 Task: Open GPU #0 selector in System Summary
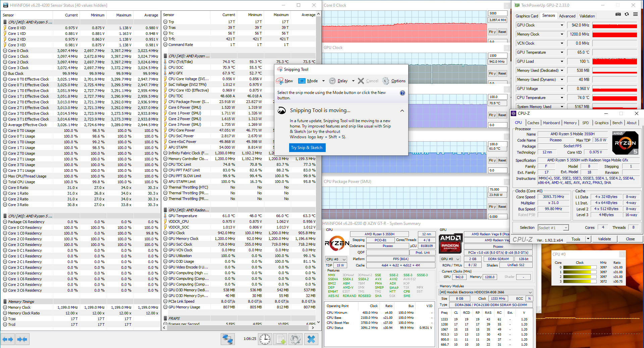(450, 259)
